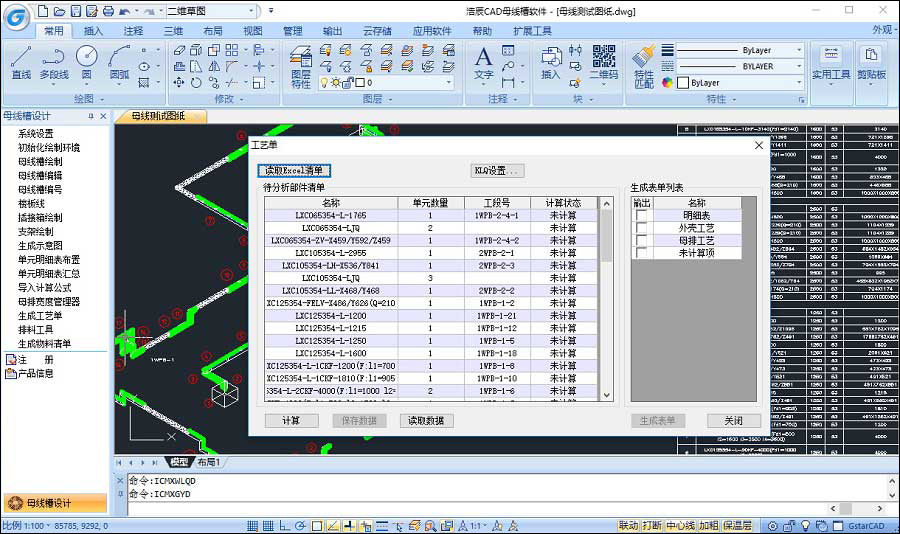Switch to the 云存储 ribbon tab
The image size is (900, 534).
click(x=377, y=31)
